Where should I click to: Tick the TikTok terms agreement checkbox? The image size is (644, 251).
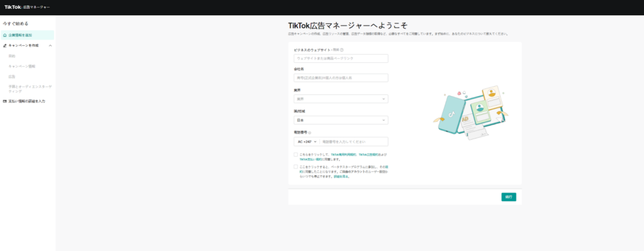[296, 155]
